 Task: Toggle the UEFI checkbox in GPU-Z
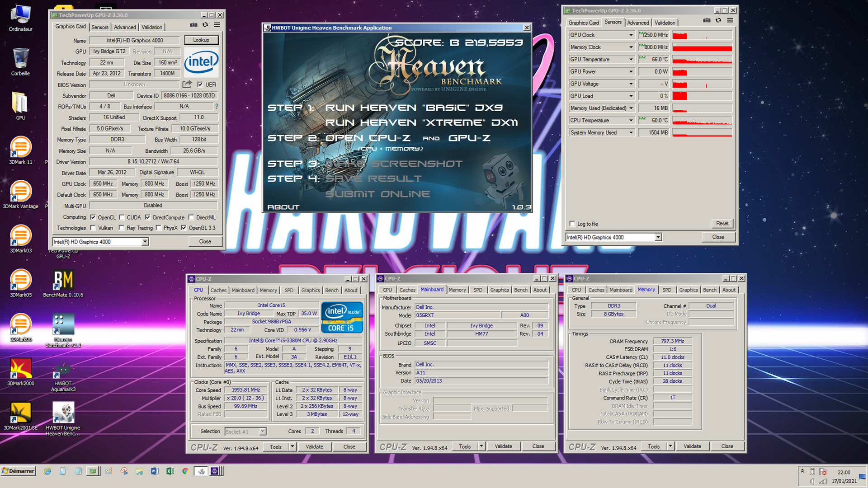200,84
